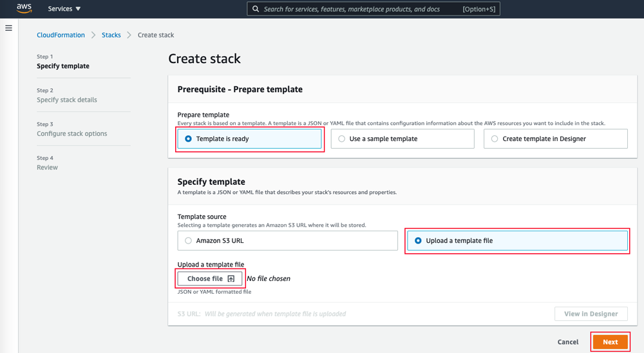Screen dimensions: 644x353
Task: Open the hamburger navigation menu icon
Action: [x=8, y=28]
